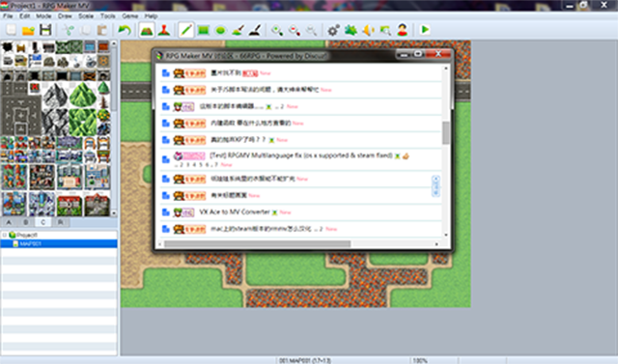This screenshot has width=618, height=364.
Task: Switch to tileset tab B
Action: pos(26,222)
